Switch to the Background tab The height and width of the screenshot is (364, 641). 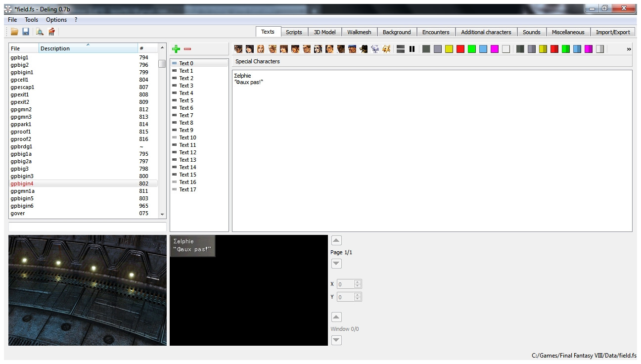(x=397, y=32)
